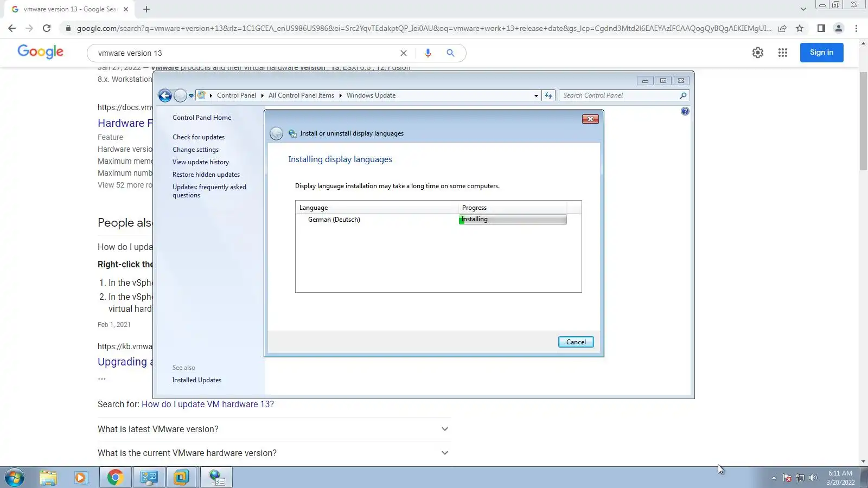Open the Windows Start menu orb
Viewport: 868px width, 488px height.
15,478
